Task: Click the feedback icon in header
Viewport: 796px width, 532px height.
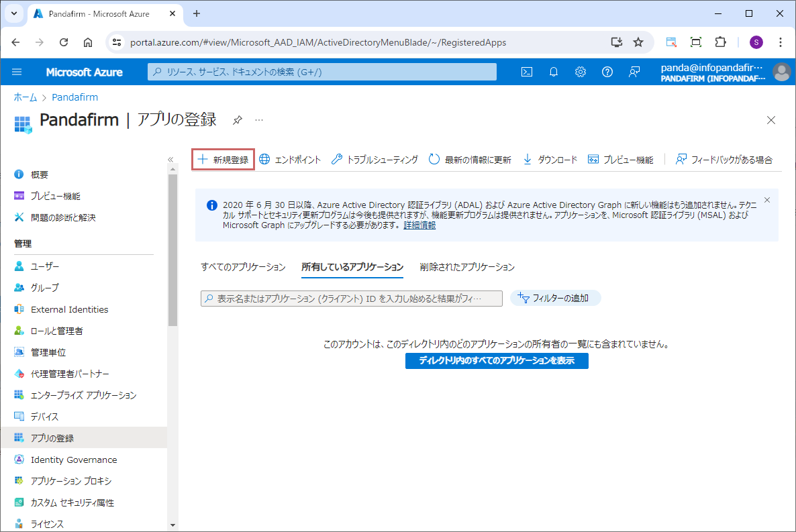Action: click(x=634, y=72)
